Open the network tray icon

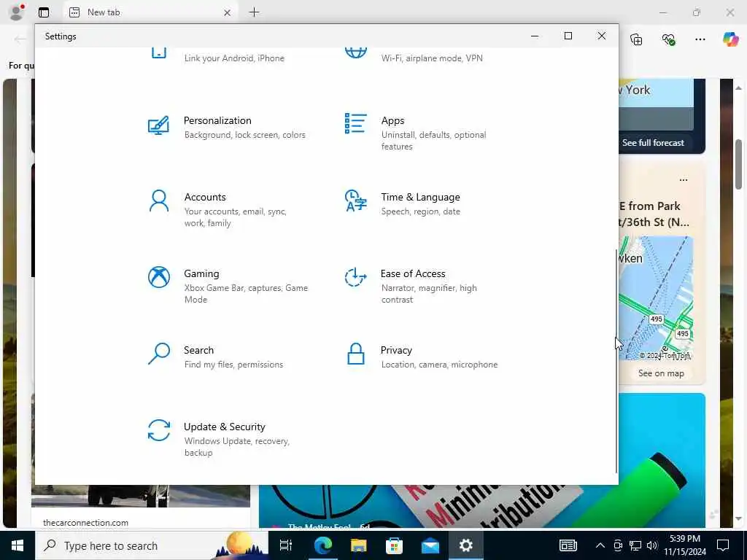[635, 545]
